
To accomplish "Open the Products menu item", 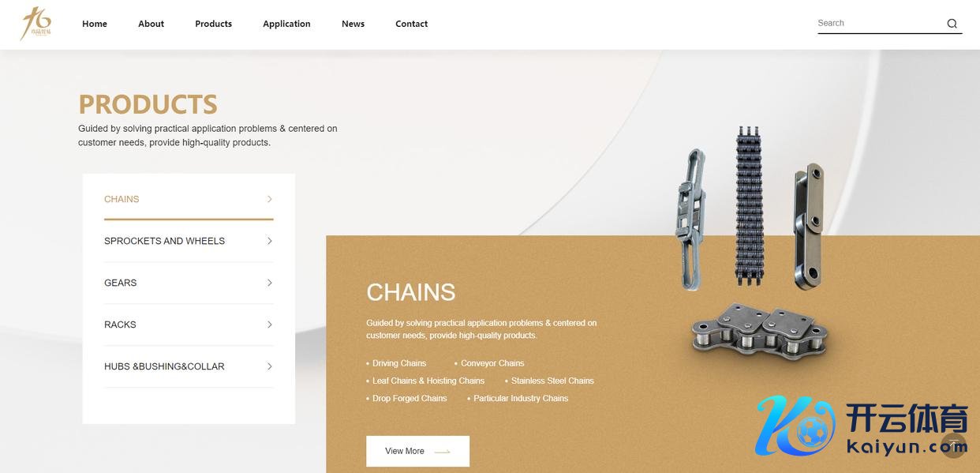I will 213,24.
